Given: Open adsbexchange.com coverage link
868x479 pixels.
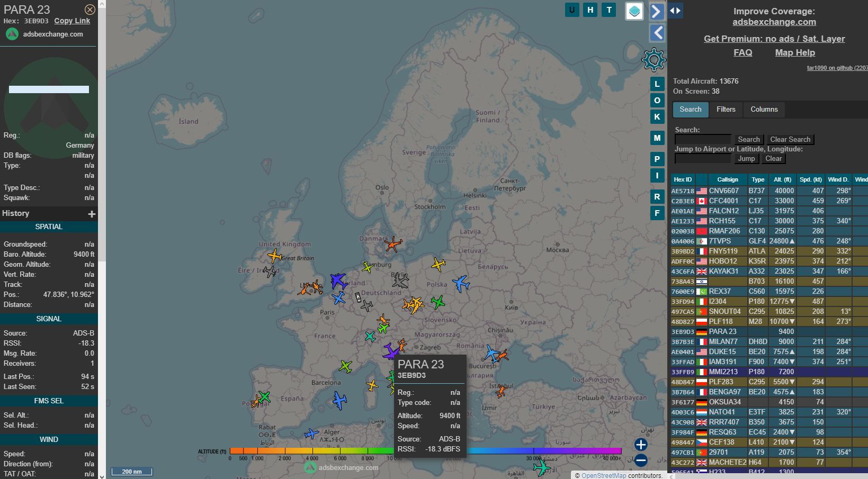Looking at the screenshot, I should click(x=774, y=22).
